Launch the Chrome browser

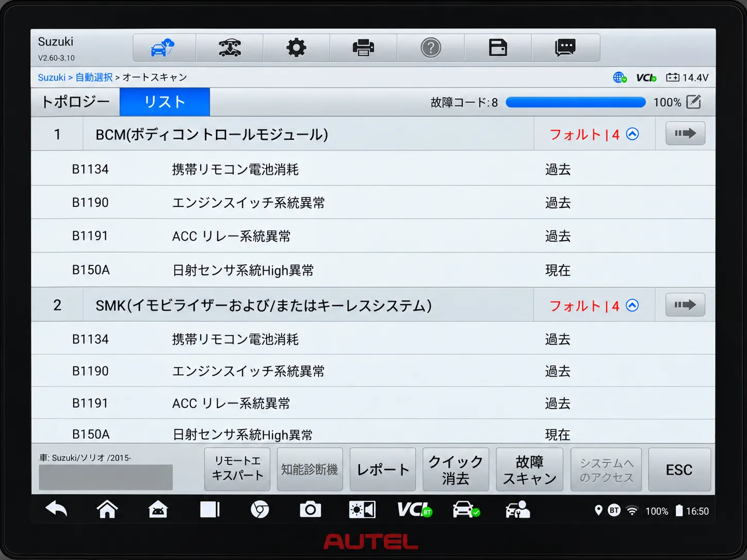(x=259, y=510)
